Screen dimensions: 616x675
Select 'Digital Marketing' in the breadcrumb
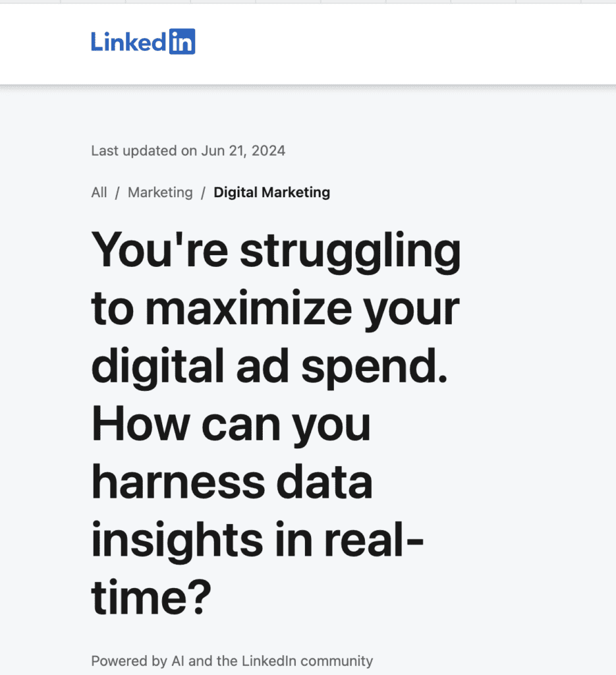pyautogui.click(x=271, y=192)
